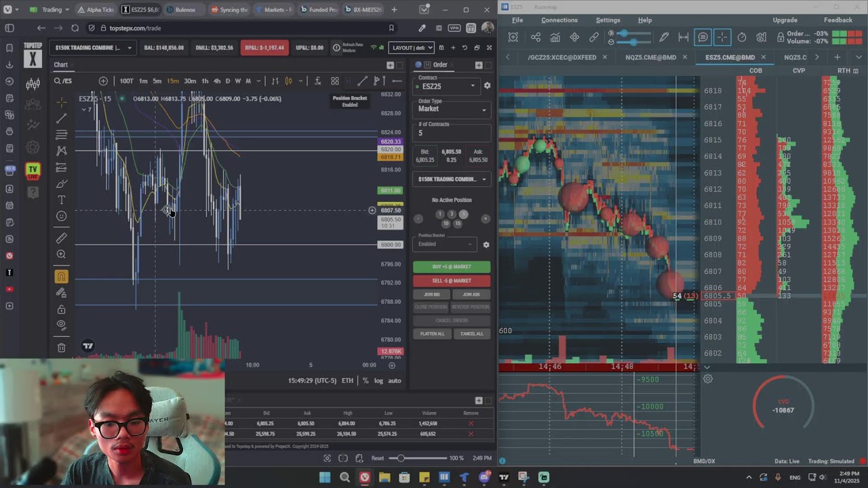Screen dimensions: 868x488
Task: Toggle the chat bubble notes button in Bookmap
Action: point(703,37)
